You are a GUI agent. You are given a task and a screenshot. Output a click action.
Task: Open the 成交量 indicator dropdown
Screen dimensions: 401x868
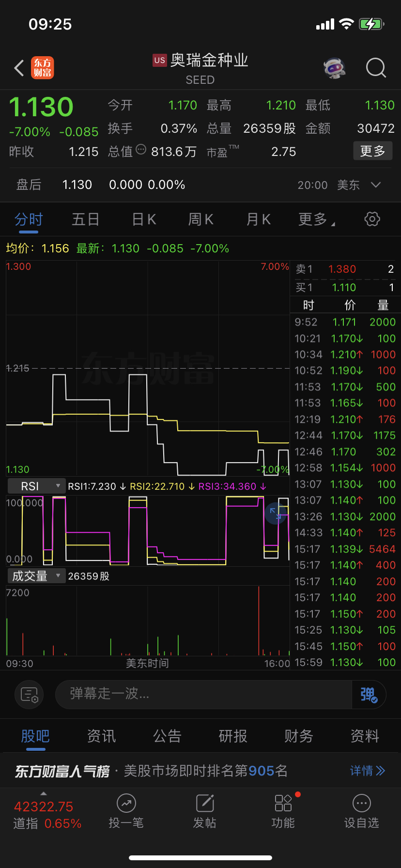tap(36, 576)
